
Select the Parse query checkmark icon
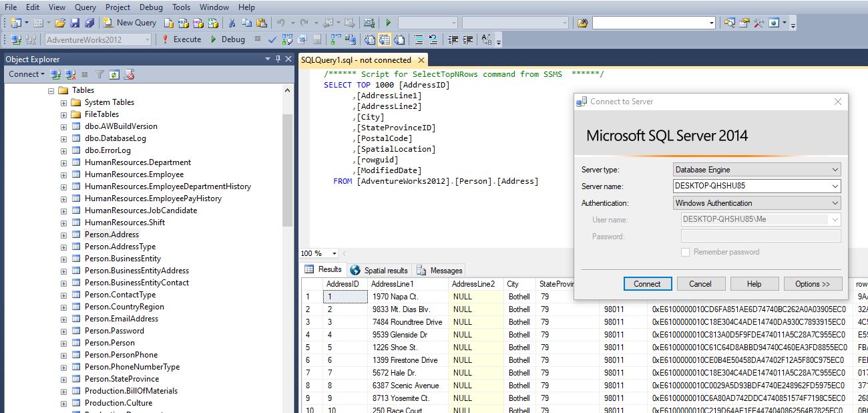[272, 39]
